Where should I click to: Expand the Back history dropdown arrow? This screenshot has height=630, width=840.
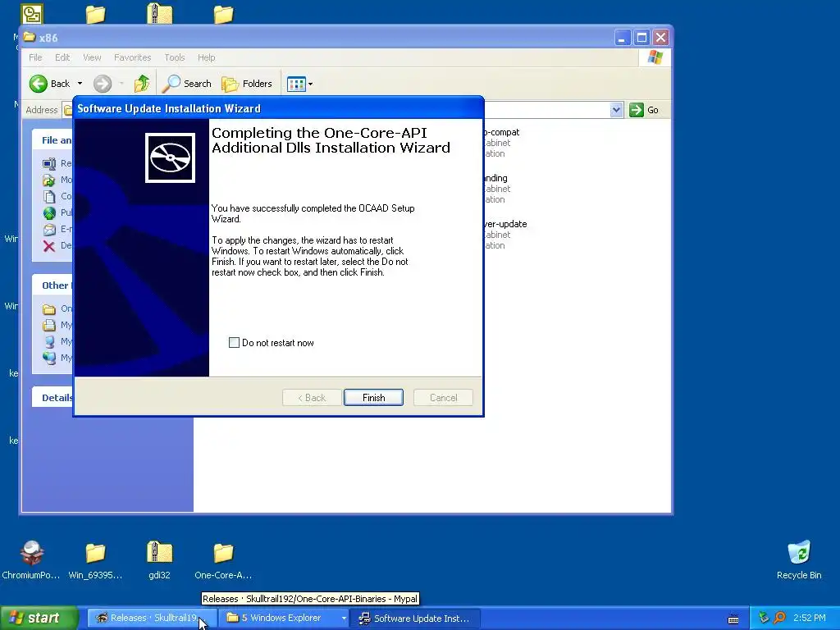coord(80,84)
